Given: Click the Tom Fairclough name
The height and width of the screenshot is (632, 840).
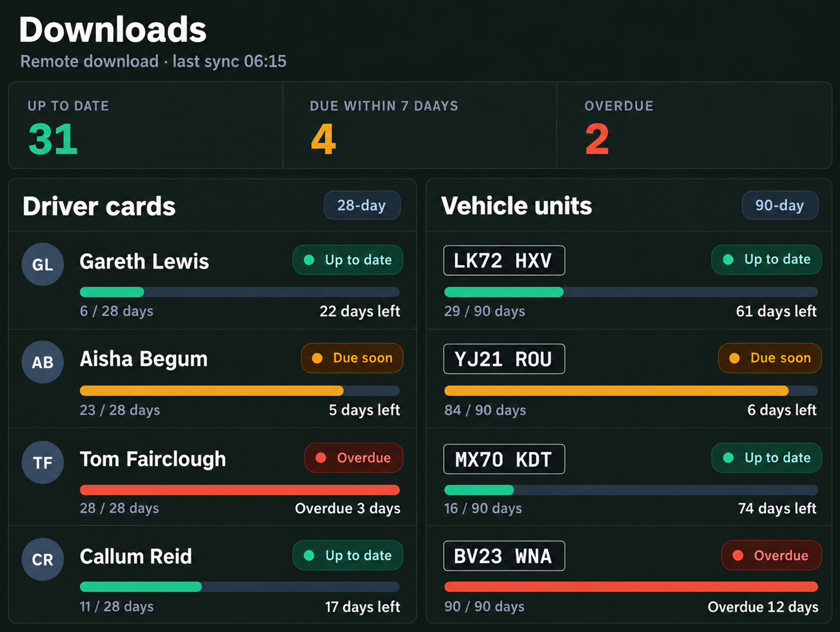Looking at the screenshot, I should point(153,459).
